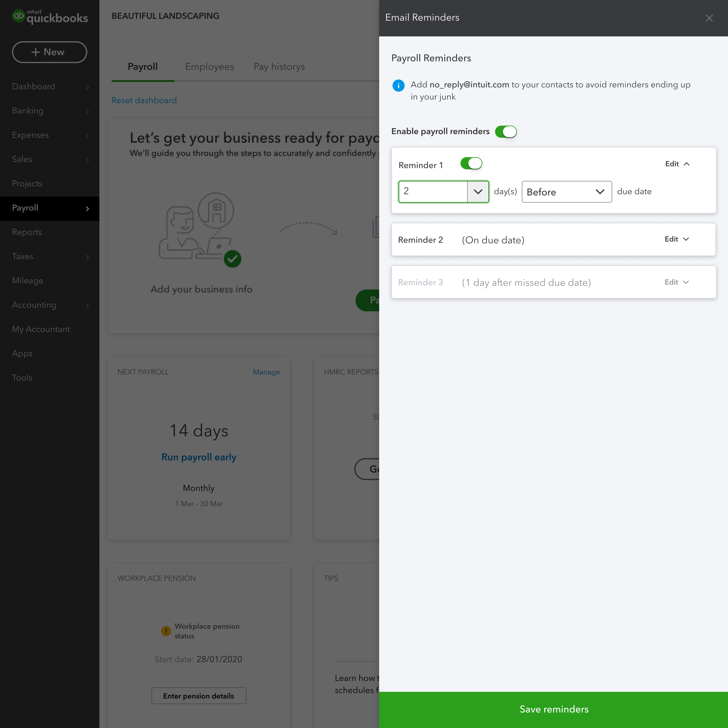Expand Reminder 2 via Edit
Image resolution: width=728 pixels, height=728 pixels.
677,239
